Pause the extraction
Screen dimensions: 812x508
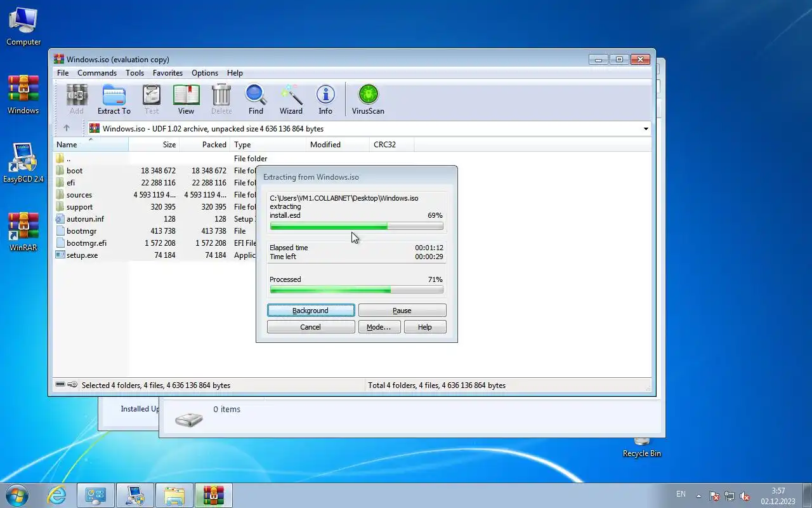click(x=402, y=311)
